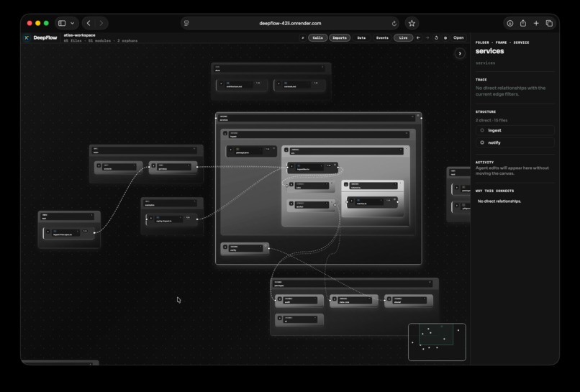Open Safari sidebar dropdown arrow
This screenshot has height=392, width=580.
pyautogui.click(x=73, y=23)
